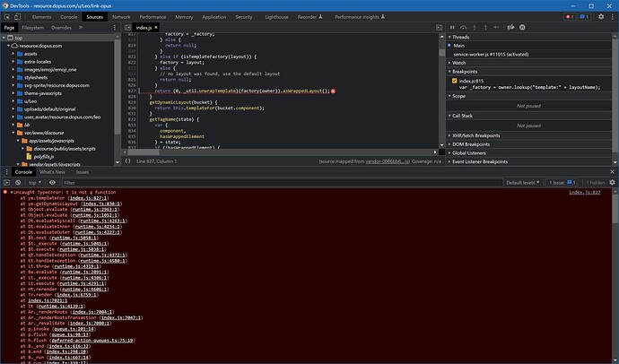Toggle the device toolbar icon
The width and height of the screenshot is (619, 364).
(17, 17)
